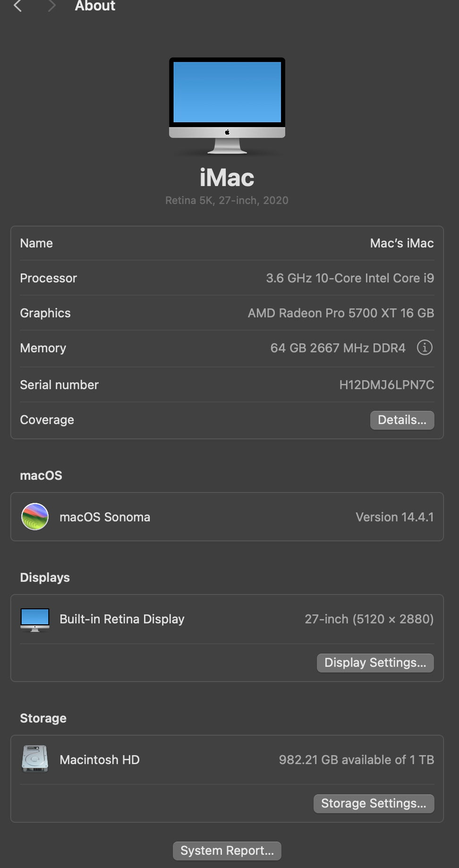The image size is (459, 868).
Task: Click the Macintosh HD drive icon
Action: [x=35, y=759]
